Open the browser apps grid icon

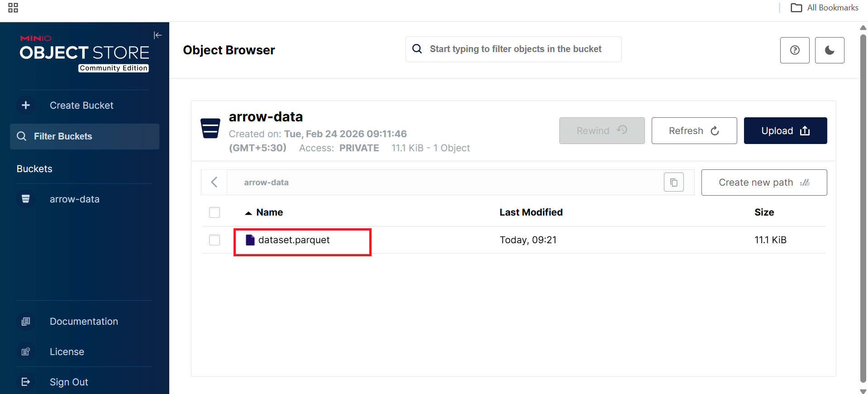click(13, 8)
